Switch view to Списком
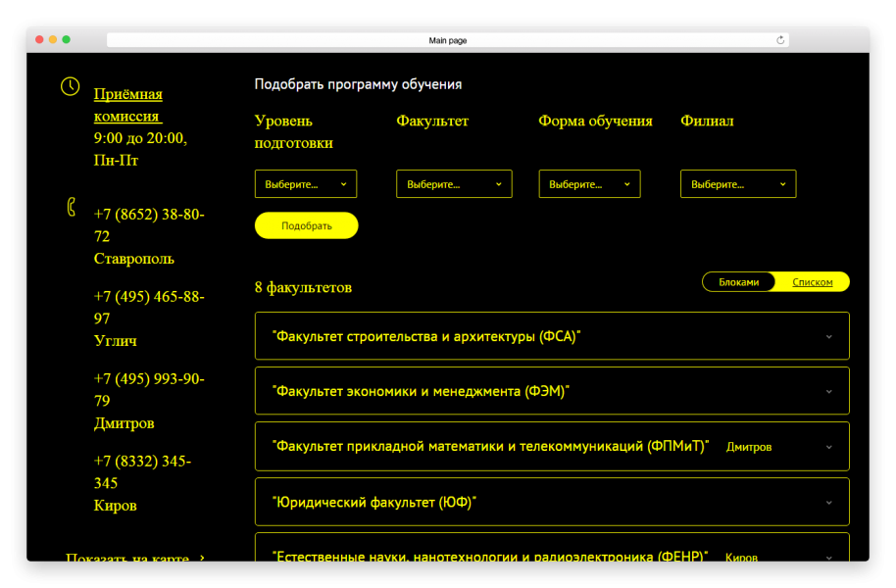The width and height of the screenshot is (896, 588). pyautogui.click(x=812, y=282)
